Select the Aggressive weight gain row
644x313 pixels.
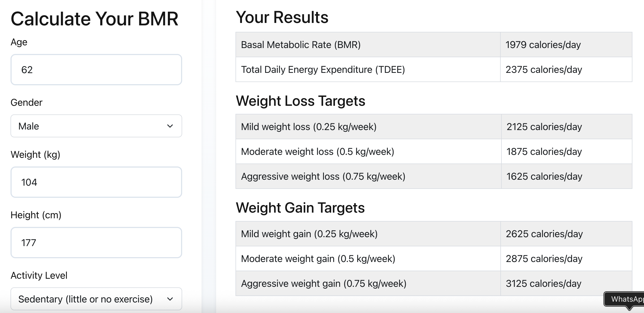[434, 283]
